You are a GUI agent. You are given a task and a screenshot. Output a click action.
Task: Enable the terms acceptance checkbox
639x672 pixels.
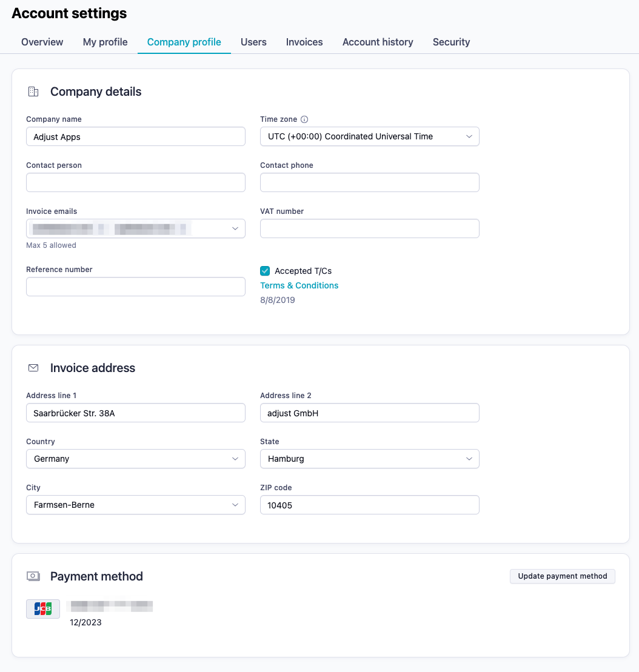(264, 271)
